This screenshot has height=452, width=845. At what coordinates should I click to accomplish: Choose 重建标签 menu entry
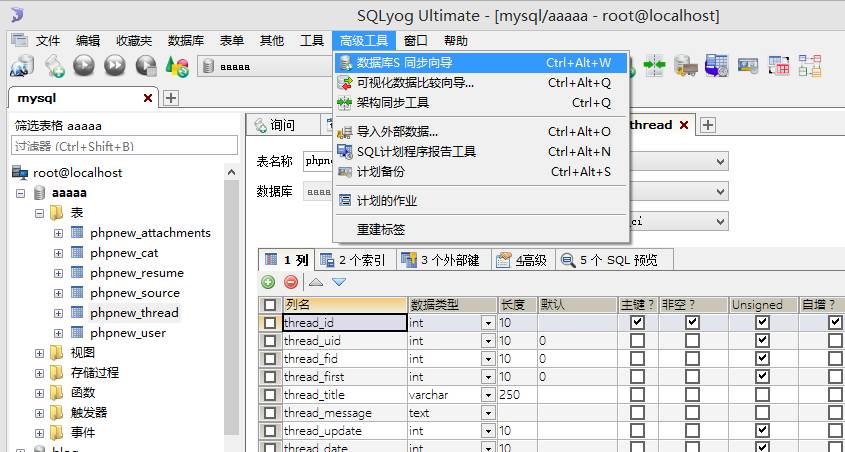click(x=481, y=230)
